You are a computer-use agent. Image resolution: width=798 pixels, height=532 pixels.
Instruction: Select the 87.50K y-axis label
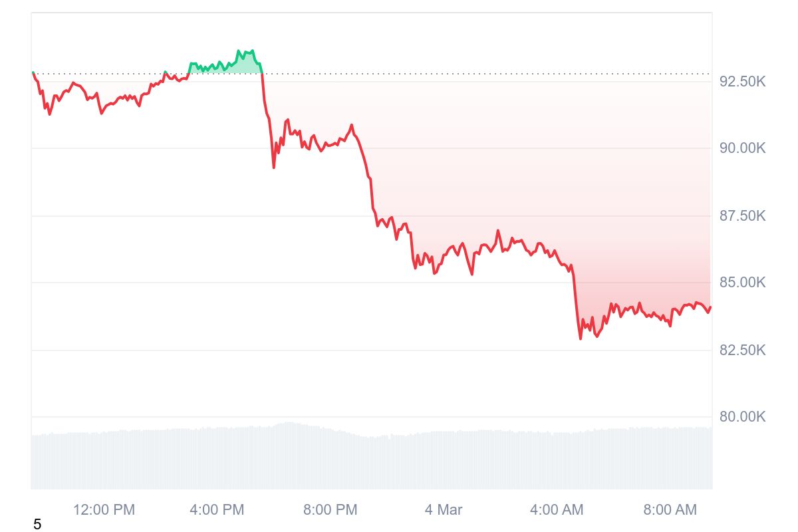coord(742,215)
